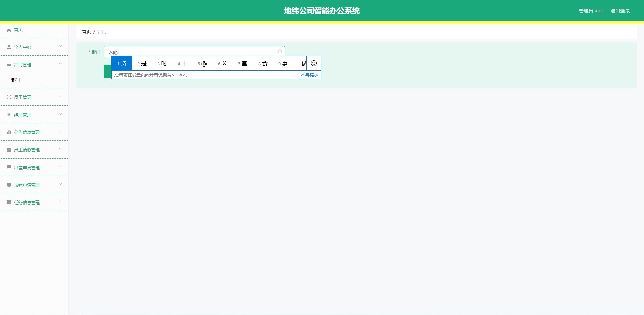644x315 pixels.
Task: Open the 报销申请管理 menu label
Action: click(27, 185)
